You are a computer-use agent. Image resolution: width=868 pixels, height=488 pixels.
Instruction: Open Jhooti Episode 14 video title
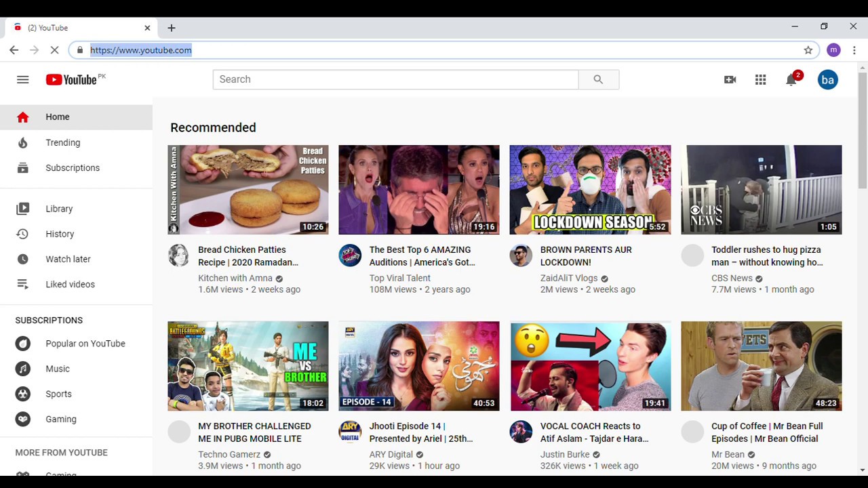click(x=420, y=432)
